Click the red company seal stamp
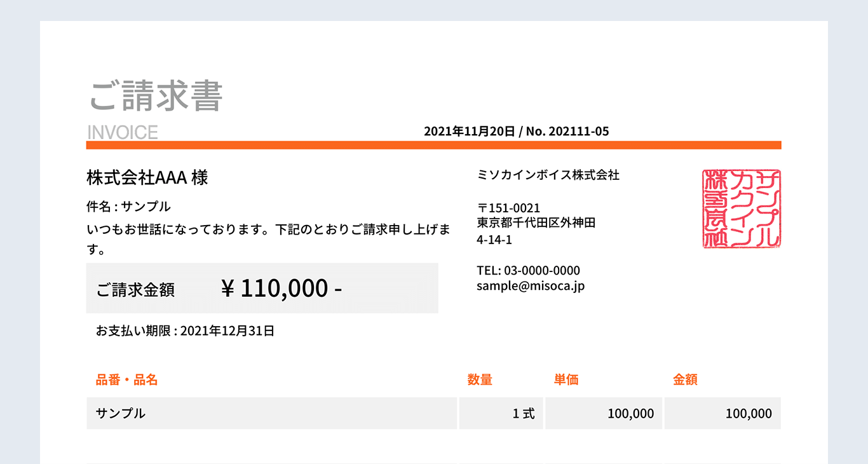This screenshot has height=464, width=868. (742, 208)
